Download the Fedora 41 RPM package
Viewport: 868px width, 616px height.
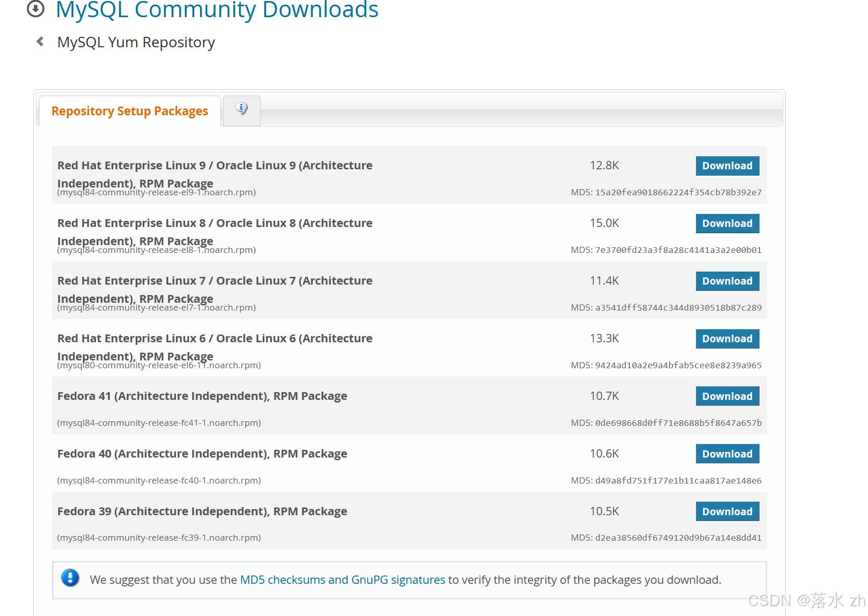point(727,396)
